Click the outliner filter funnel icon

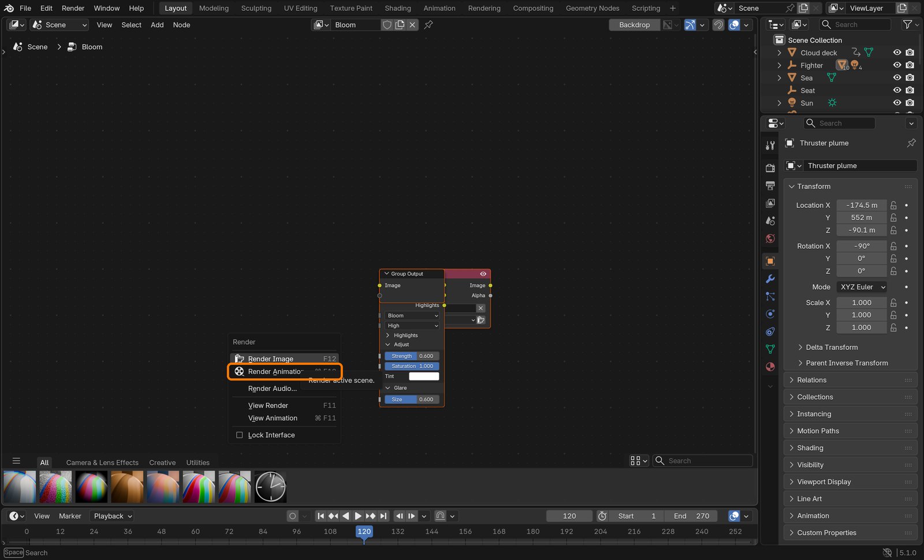click(x=907, y=24)
